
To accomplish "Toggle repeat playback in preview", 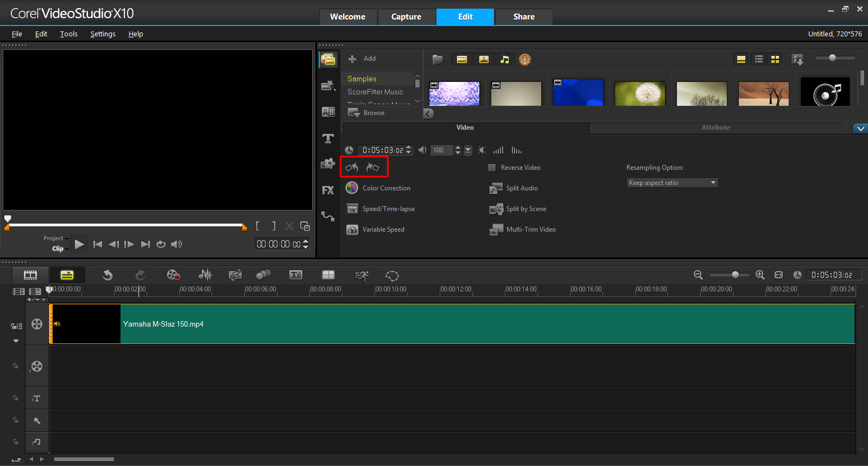I will tap(161, 244).
